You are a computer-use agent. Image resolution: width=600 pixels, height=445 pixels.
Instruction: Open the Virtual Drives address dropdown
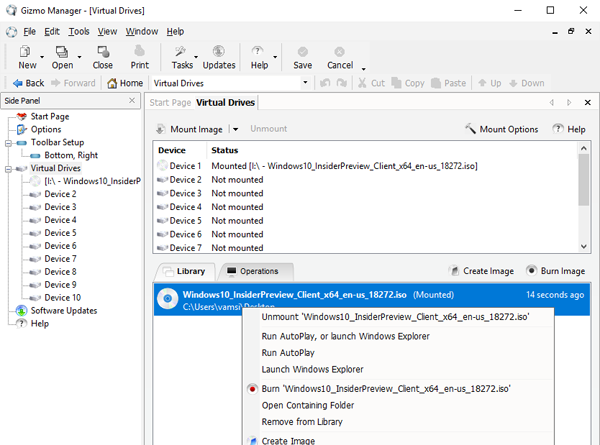click(x=305, y=83)
